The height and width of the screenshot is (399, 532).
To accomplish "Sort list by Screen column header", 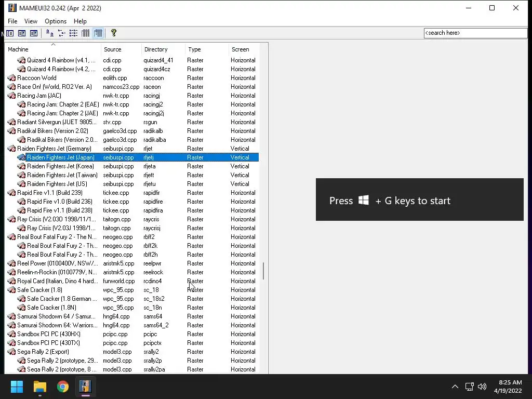I will (244, 49).
